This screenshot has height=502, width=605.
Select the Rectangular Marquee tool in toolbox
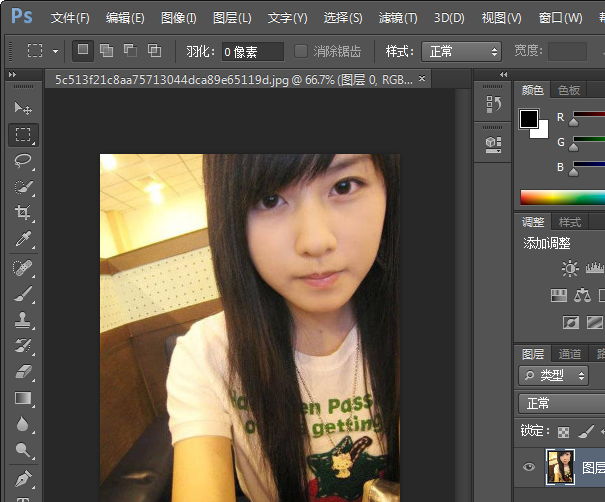pyautogui.click(x=23, y=134)
